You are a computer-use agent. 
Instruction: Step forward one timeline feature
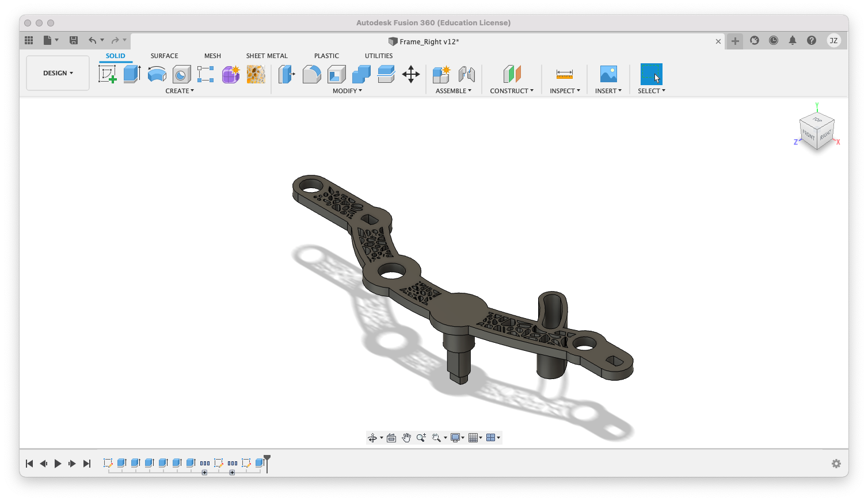tap(72, 464)
